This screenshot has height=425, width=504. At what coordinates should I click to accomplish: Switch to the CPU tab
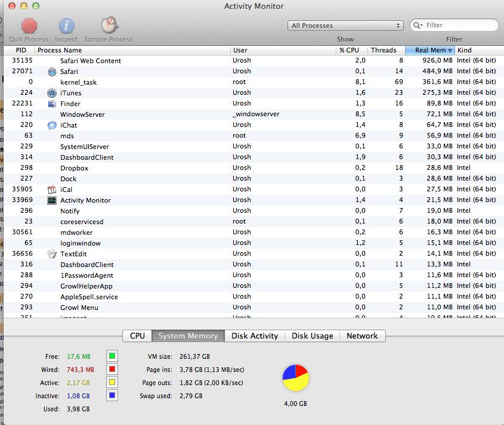point(137,336)
